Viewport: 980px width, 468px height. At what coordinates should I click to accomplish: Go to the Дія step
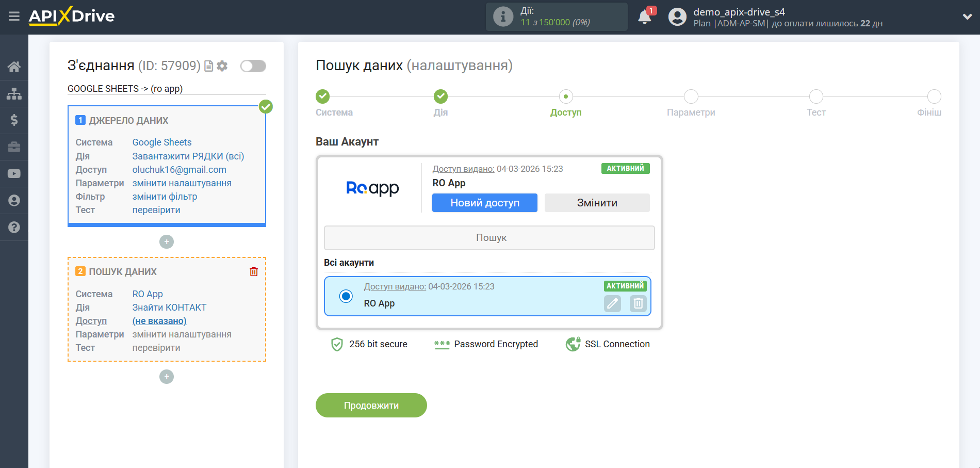coord(440,96)
